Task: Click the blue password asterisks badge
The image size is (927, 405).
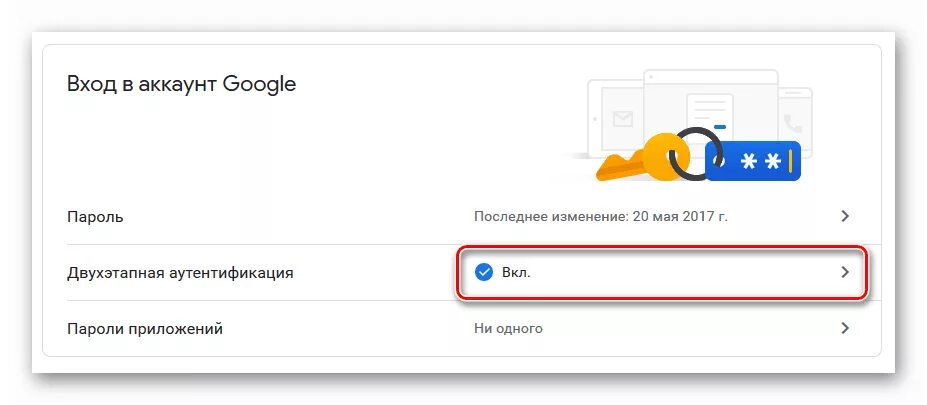Action: tap(753, 161)
